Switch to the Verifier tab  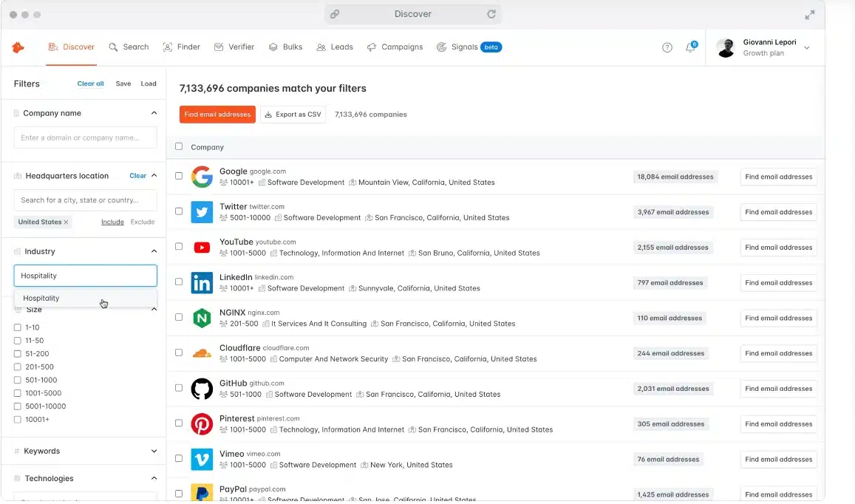click(234, 47)
